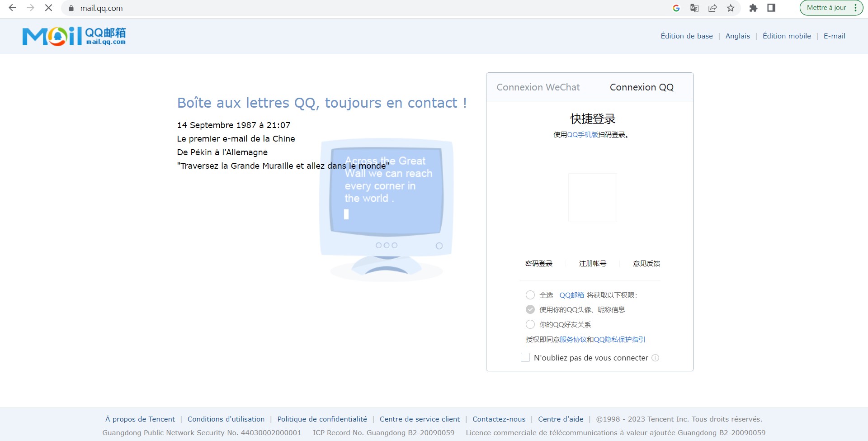Open the Extensions puzzle icon

coord(753,8)
